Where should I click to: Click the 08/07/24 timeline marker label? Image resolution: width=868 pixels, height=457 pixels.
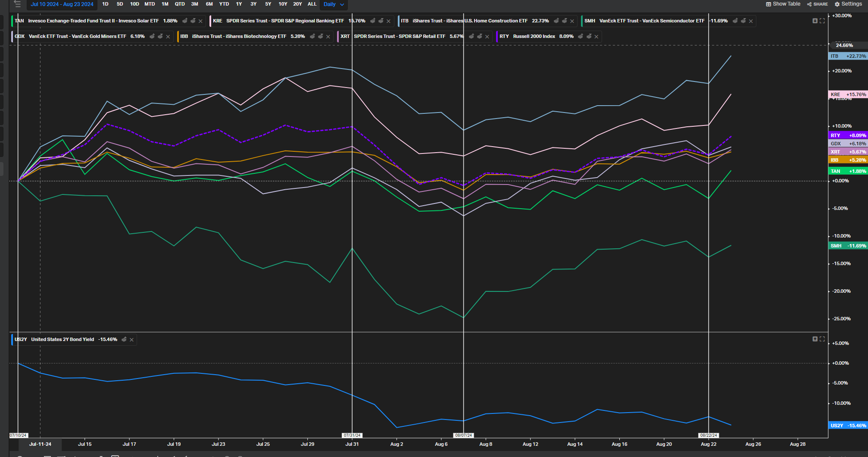463,435
